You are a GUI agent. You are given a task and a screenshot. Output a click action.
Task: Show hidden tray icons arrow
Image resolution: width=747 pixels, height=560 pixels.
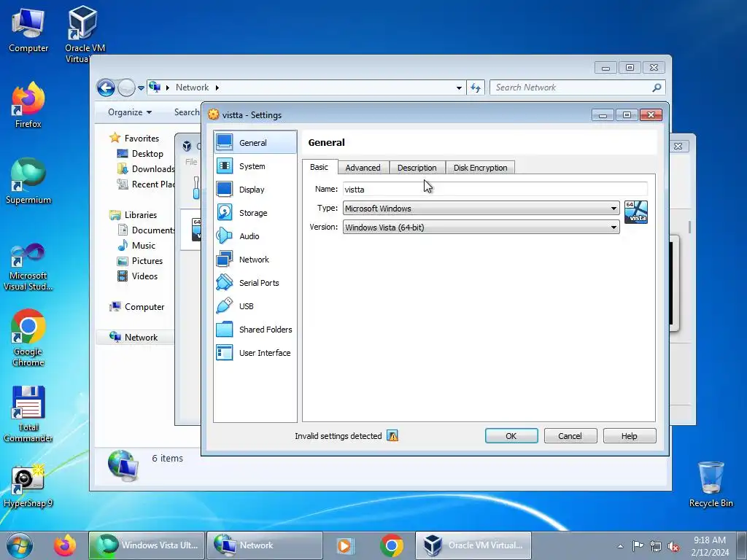(x=620, y=546)
